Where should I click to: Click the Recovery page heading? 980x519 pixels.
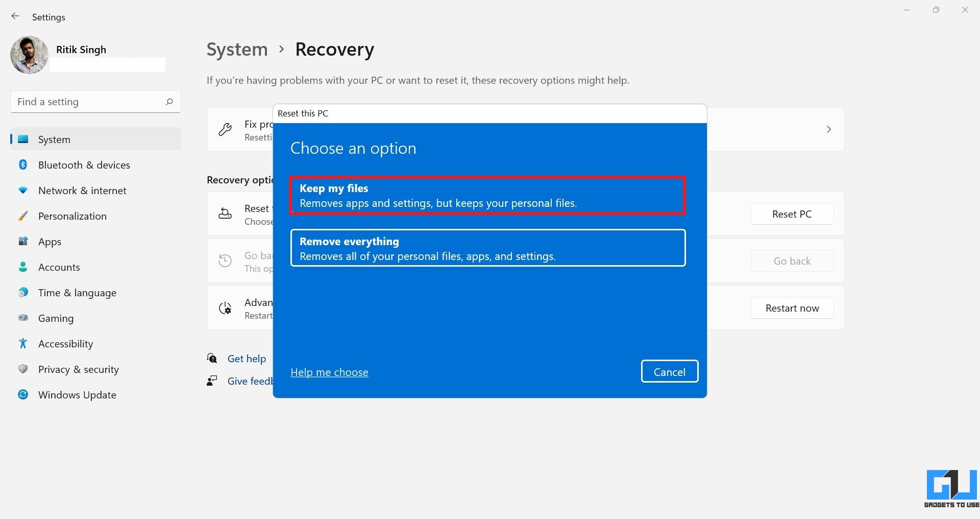335,50
